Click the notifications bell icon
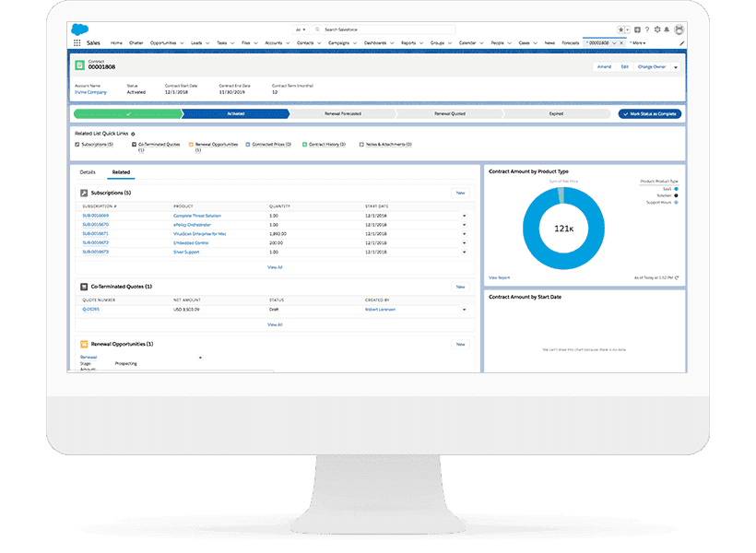 coord(667,29)
